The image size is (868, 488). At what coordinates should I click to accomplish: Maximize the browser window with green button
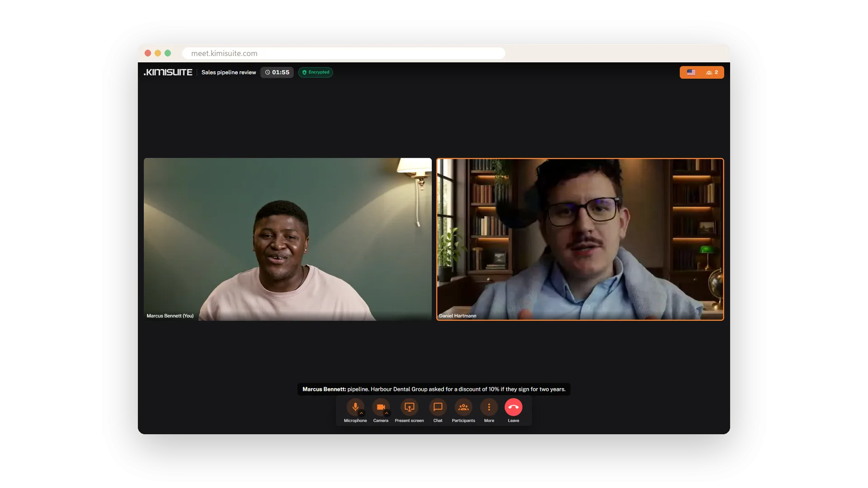pyautogui.click(x=168, y=53)
